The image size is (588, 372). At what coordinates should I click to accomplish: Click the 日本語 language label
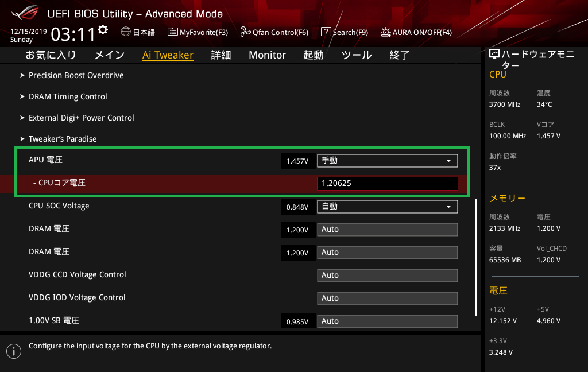click(x=144, y=32)
